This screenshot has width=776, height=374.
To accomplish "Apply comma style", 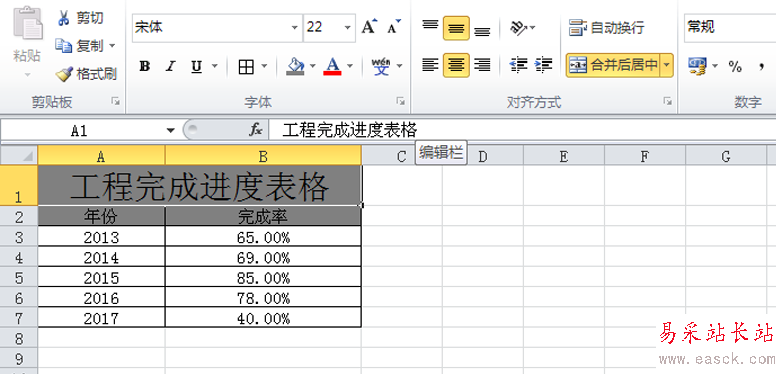I will (x=762, y=66).
